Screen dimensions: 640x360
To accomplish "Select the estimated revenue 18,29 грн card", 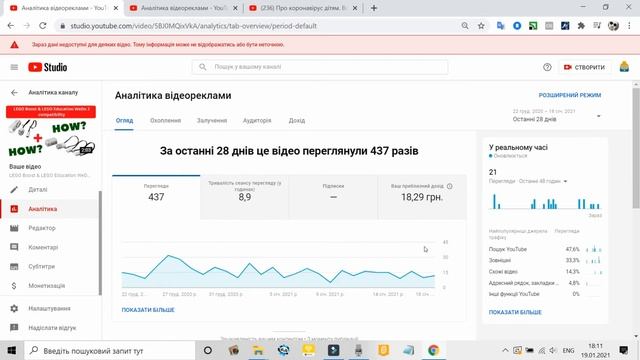I will [422, 197].
